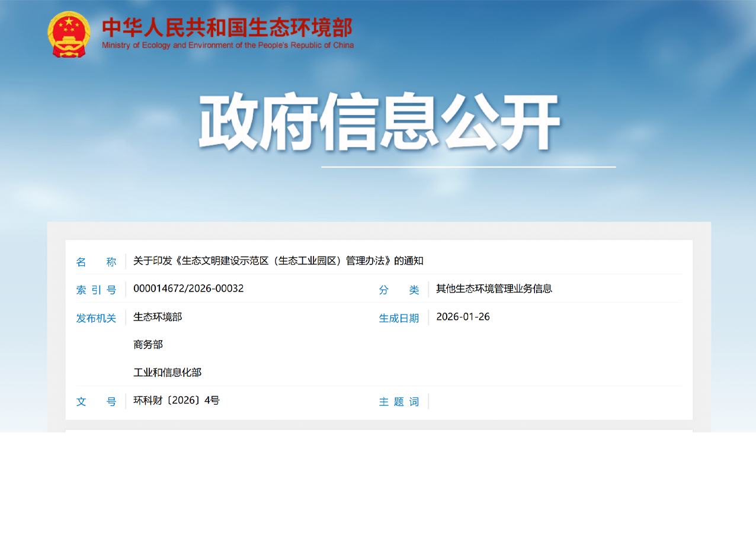Click the date value 2026-01-26
Image resolution: width=756 pixels, height=551 pixels.
click(463, 316)
